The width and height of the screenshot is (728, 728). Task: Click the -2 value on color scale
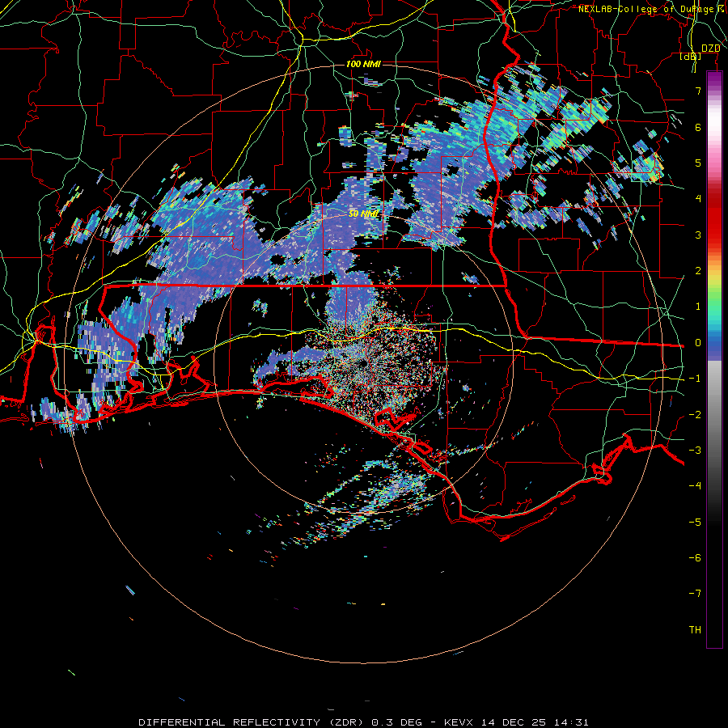(695, 415)
